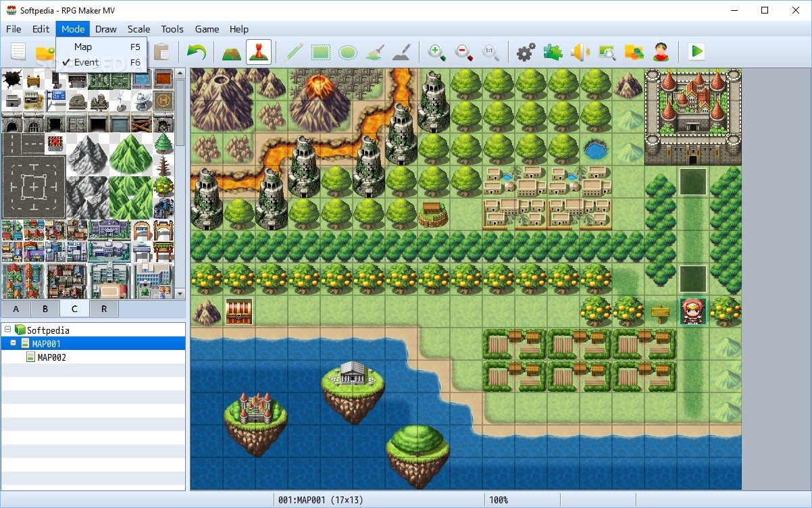
Task: Select the treasure chest event on map
Action: (239, 311)
